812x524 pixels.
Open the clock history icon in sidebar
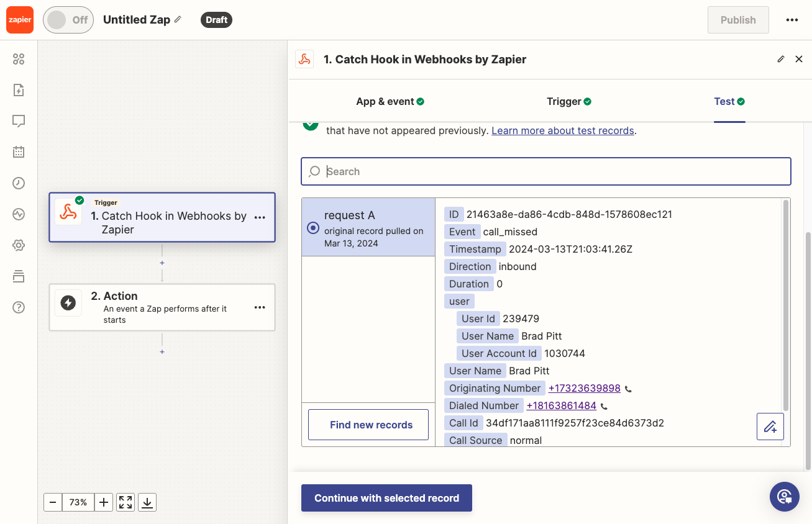(19, 183)
